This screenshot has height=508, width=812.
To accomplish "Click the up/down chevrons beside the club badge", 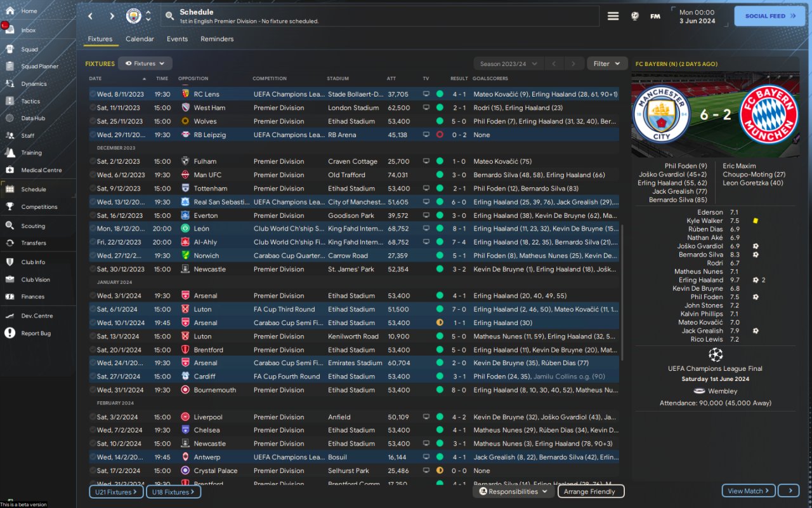I will (148, 16).
